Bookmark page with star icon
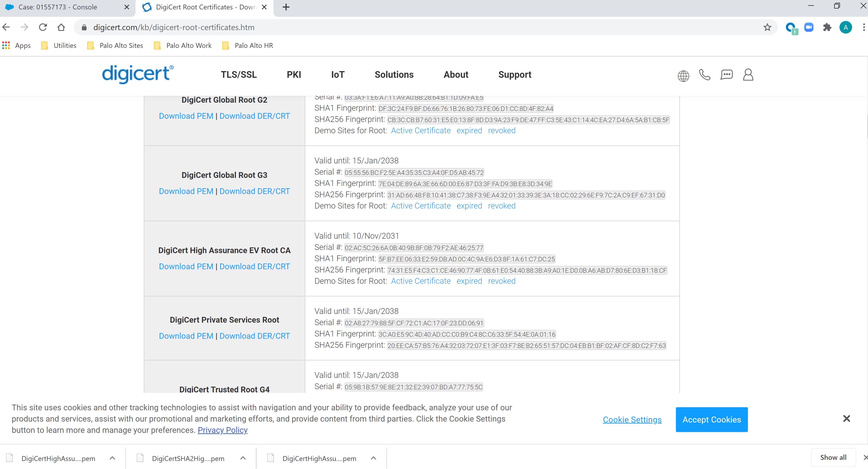The image size is (868, 469). tap(767, 27)
